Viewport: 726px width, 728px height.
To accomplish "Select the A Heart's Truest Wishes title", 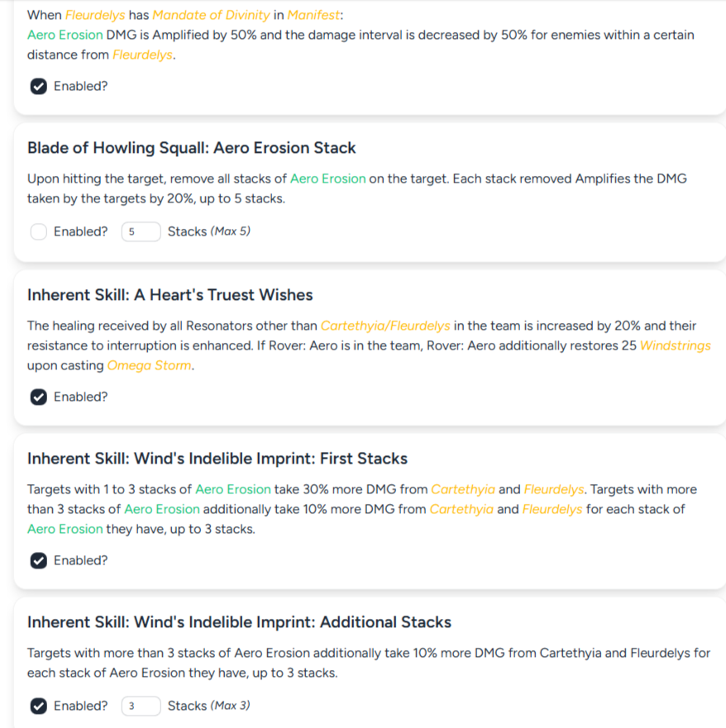I will [x=170, y=295].
